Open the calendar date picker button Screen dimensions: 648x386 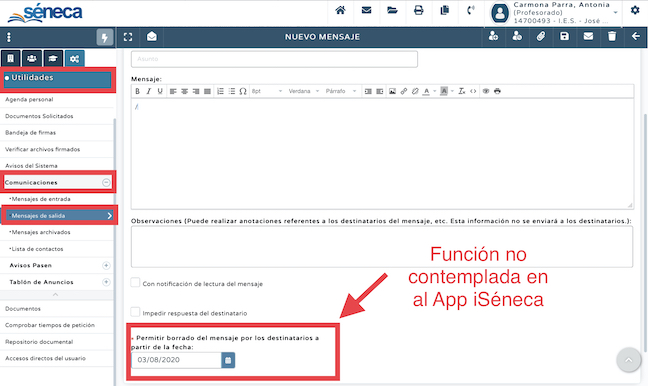pyautogui.click(x=228, y=360)
